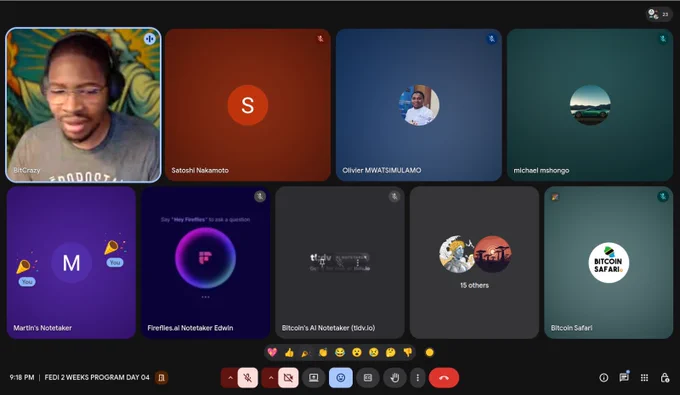The width and height of the screenshot is (680, 395).
Task: Expand audio settings arrow beside microphone
Action: pos(230,378)
